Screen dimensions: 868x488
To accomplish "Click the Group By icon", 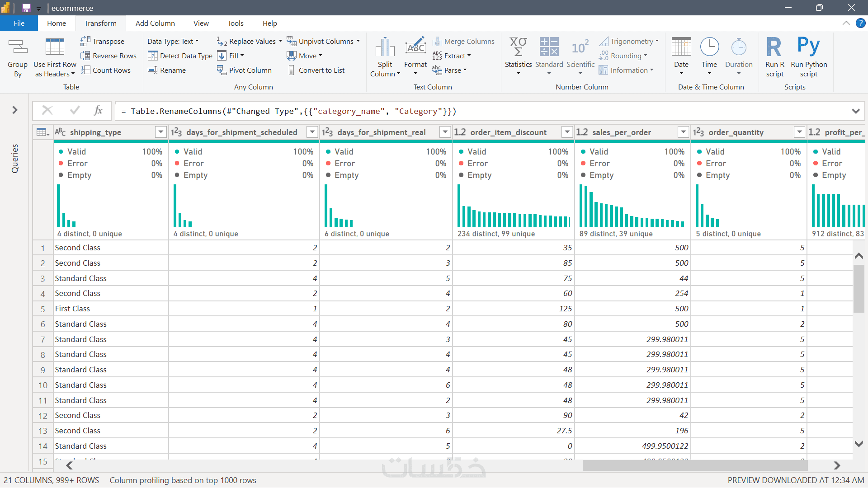I will point(18,47).
